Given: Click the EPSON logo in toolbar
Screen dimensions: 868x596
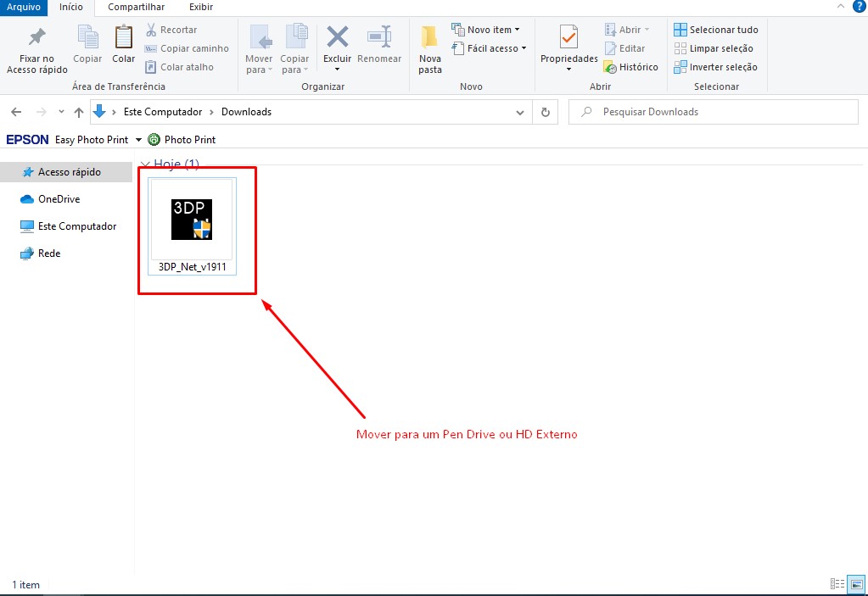Looking at the screenshot, I should pos(27,140).
